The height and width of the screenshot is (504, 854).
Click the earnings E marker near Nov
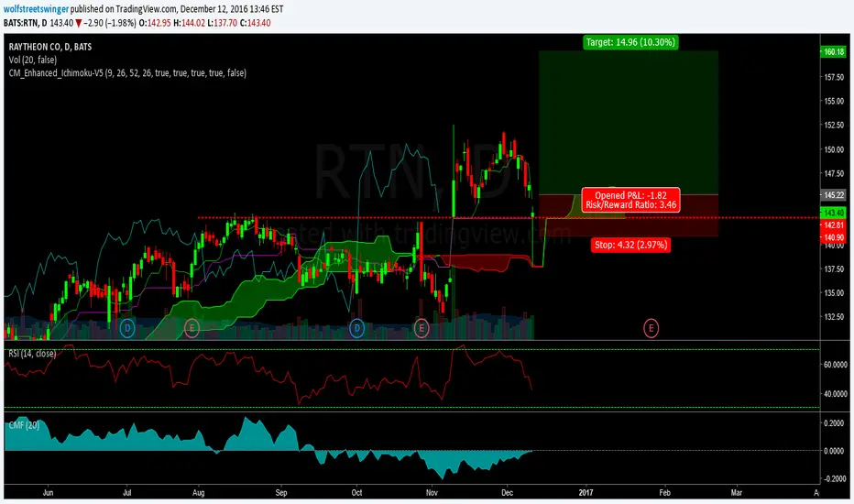421,328
